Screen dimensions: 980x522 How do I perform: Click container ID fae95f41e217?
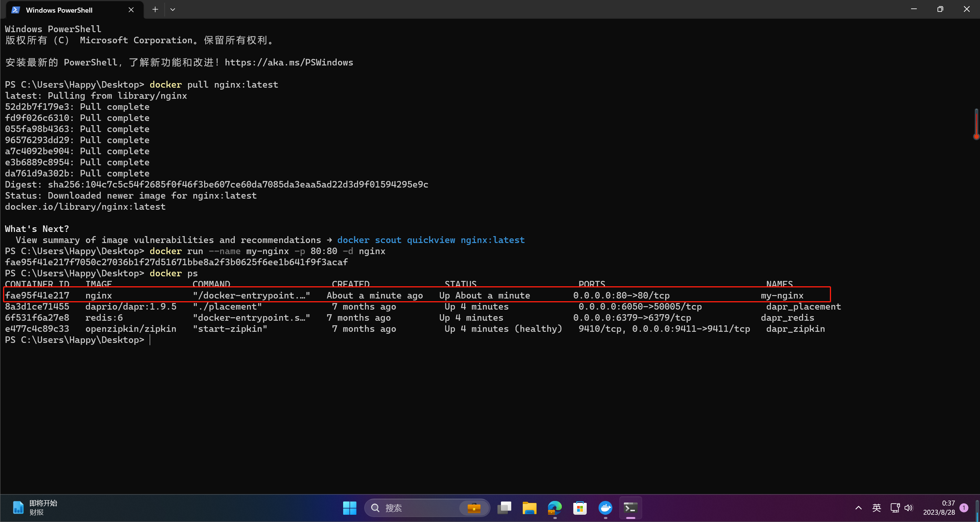pyautogui.click(x=37, y=295)
